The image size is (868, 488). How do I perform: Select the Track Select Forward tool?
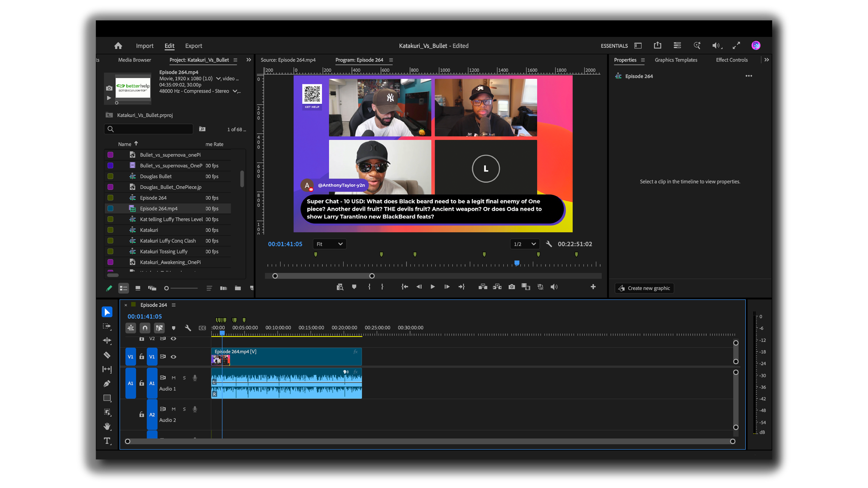pyautogui.click(x=107, y=326)
